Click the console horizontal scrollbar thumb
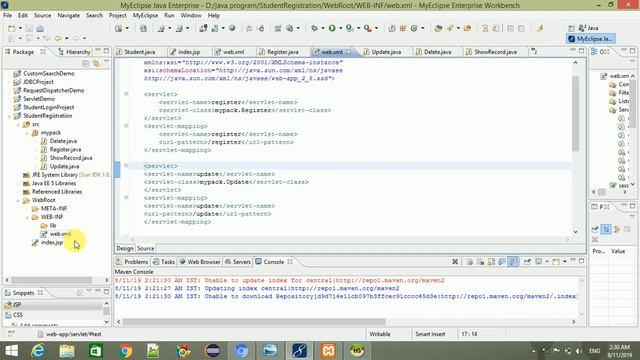Image resolution: width=640 pixels, height=360 pixels. click(254, 322)
